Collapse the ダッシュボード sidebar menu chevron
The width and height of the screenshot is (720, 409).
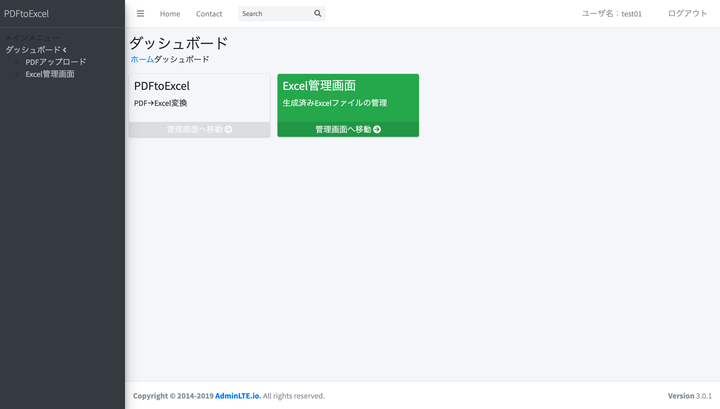coord(65,50)
